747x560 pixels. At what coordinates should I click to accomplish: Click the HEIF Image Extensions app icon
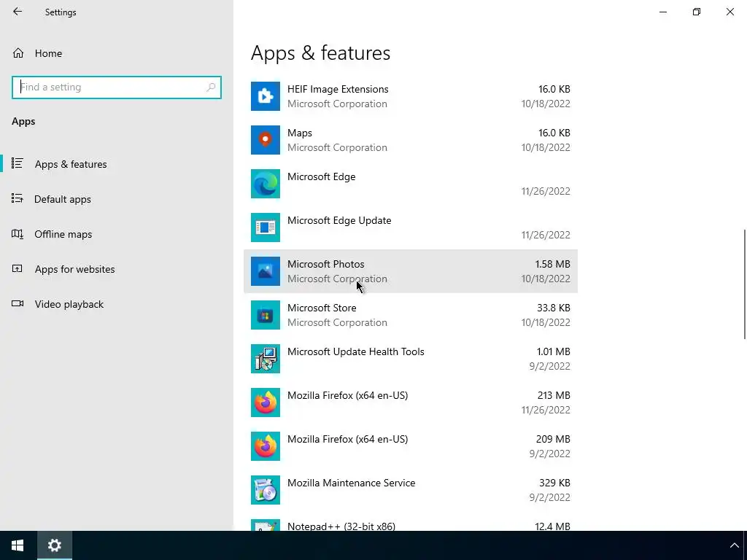[x=266, y=96]
